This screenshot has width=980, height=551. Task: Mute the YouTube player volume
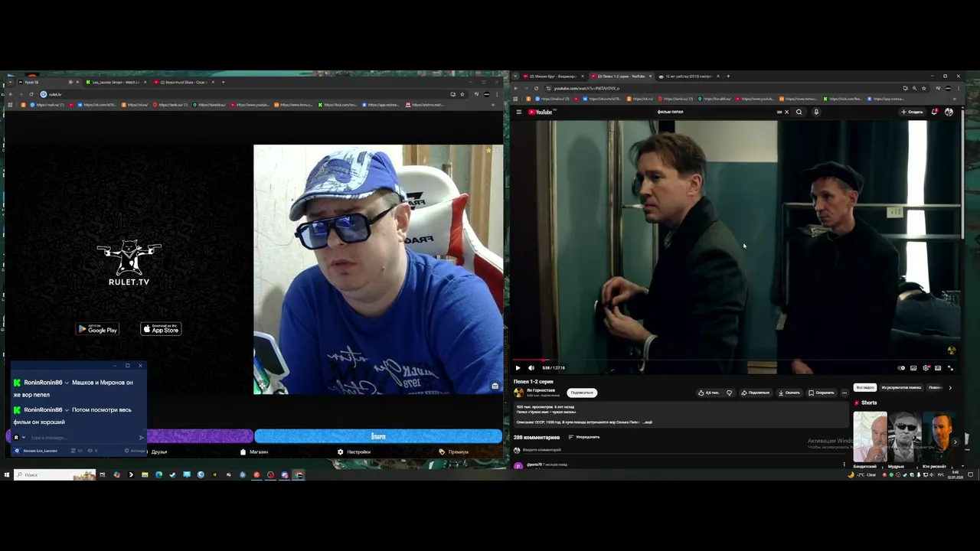pos(531,368)
